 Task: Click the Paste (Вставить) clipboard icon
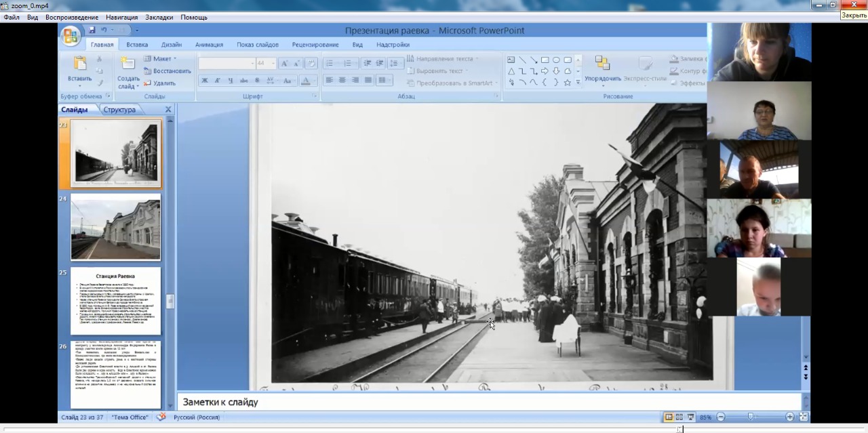pos(80,64)
